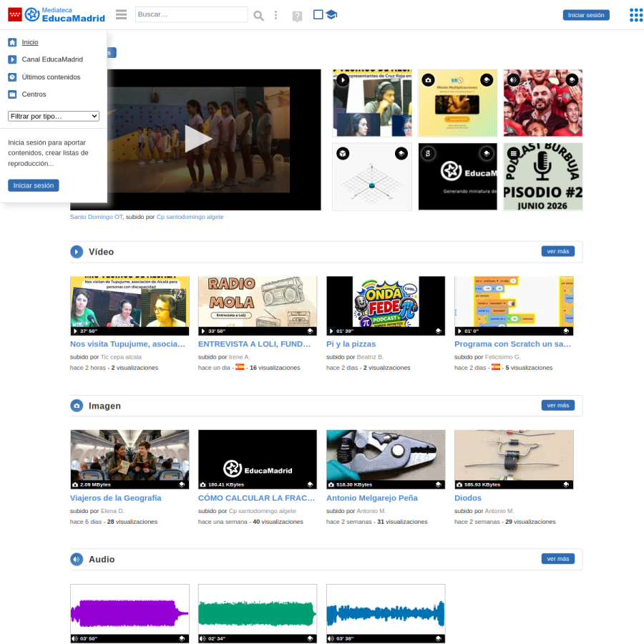Click the magnifying glass search icon
This screenshot has height=644, width=644.
tap(258, 16)
